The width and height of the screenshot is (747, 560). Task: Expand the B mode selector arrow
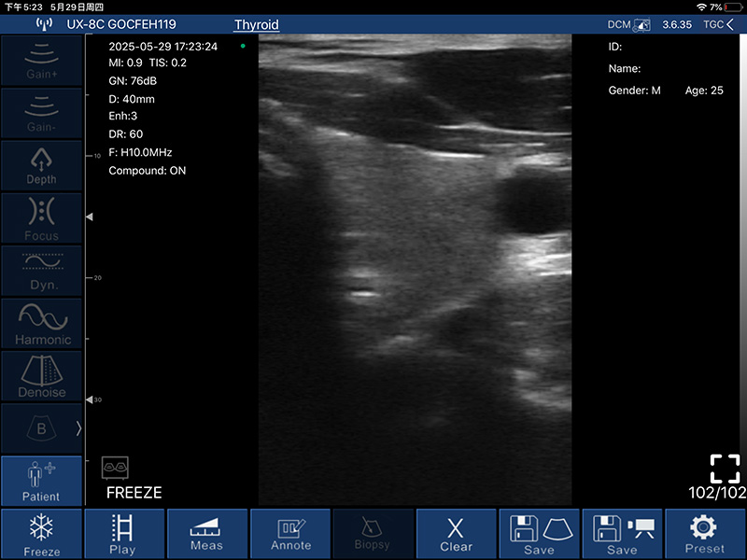(x=78, y=428)
